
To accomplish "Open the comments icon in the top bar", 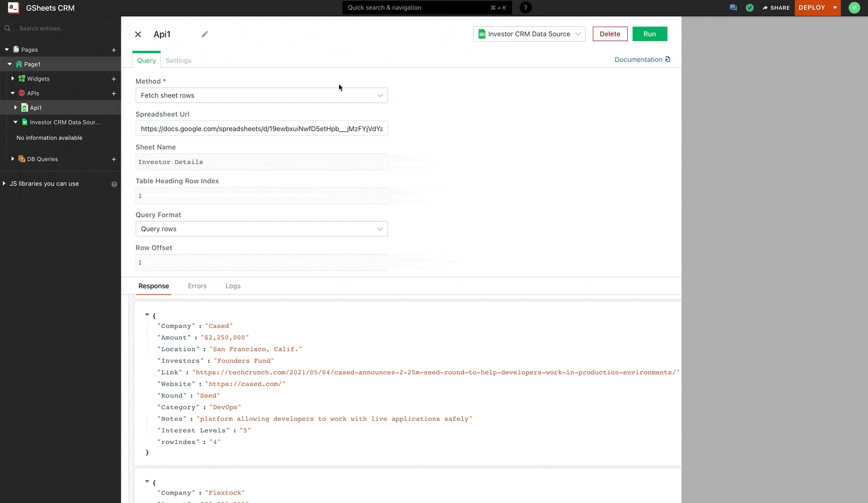I will [733, 8].
